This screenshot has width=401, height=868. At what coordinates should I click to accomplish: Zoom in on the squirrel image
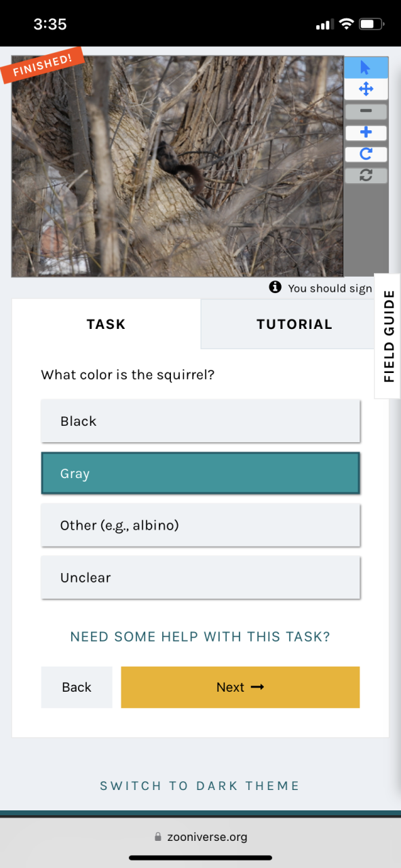[x=366, y=133]
